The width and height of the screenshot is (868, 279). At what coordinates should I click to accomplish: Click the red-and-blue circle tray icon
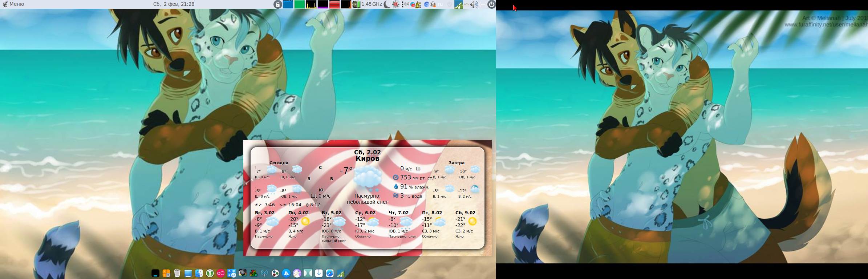pos(413,5)
